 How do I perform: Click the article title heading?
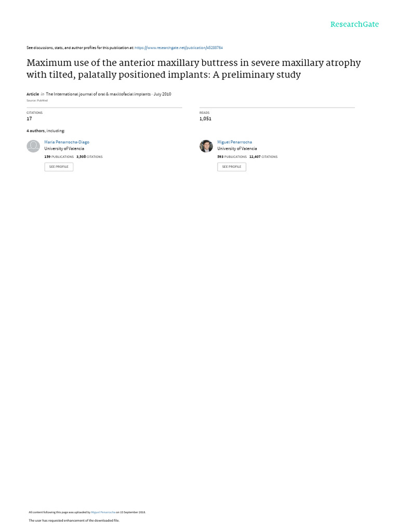[194, 69]
